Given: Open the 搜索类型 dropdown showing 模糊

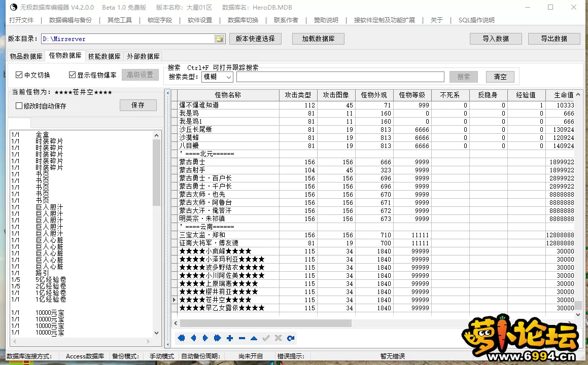Looking at the screenshot, I should click(x=218, y=77).
